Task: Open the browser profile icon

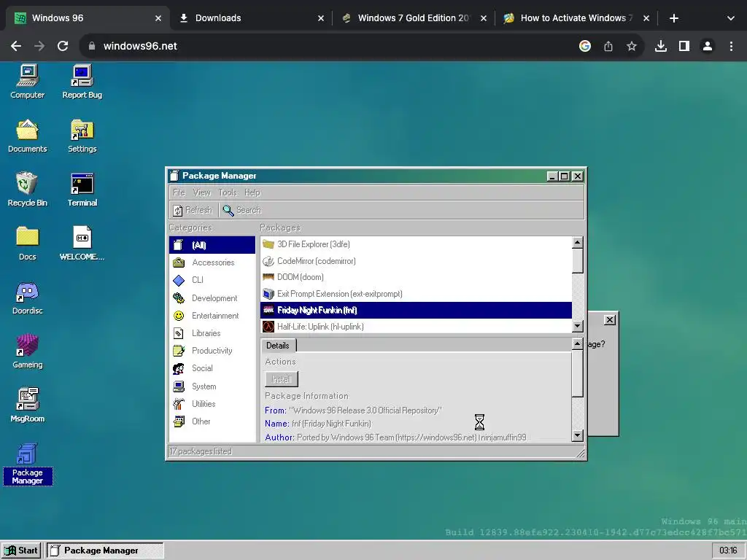Action: (708, 46)
